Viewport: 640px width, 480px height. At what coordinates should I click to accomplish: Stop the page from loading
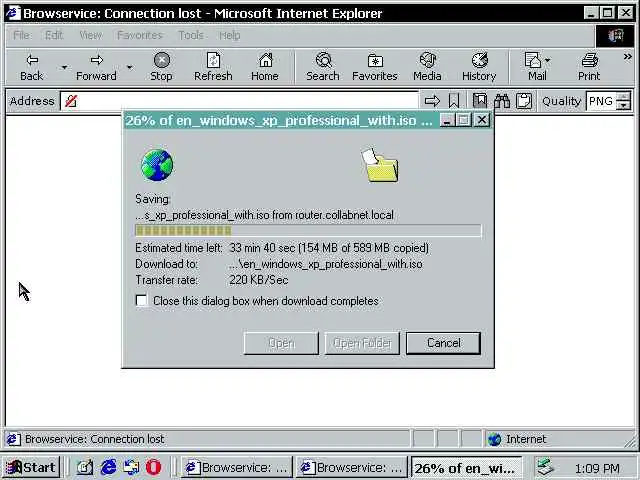162,67
